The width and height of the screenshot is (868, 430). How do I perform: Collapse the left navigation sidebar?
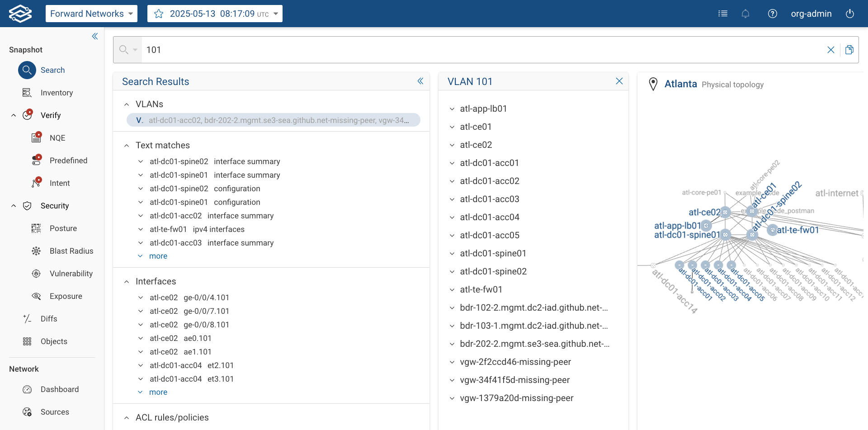point(95,36)
